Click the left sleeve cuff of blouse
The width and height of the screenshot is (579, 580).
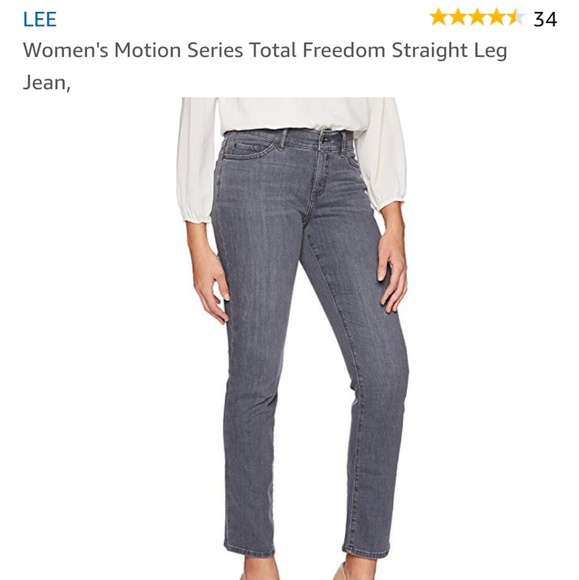195,216
